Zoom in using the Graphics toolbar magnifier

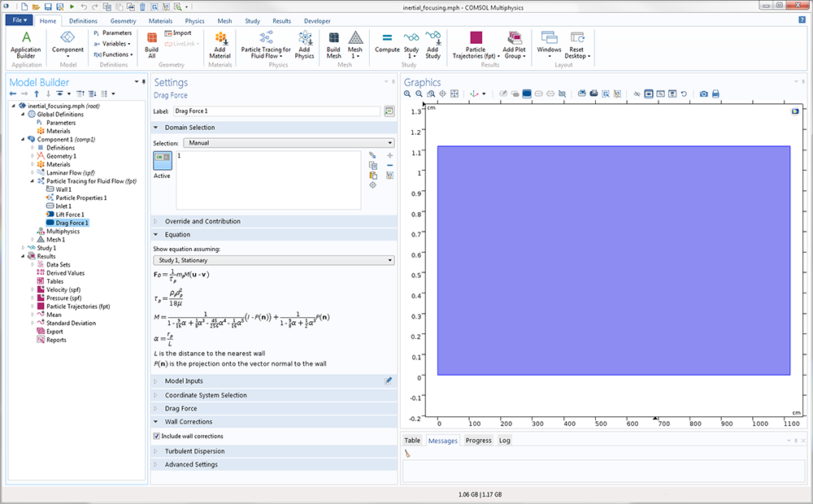tap(407, 94)
